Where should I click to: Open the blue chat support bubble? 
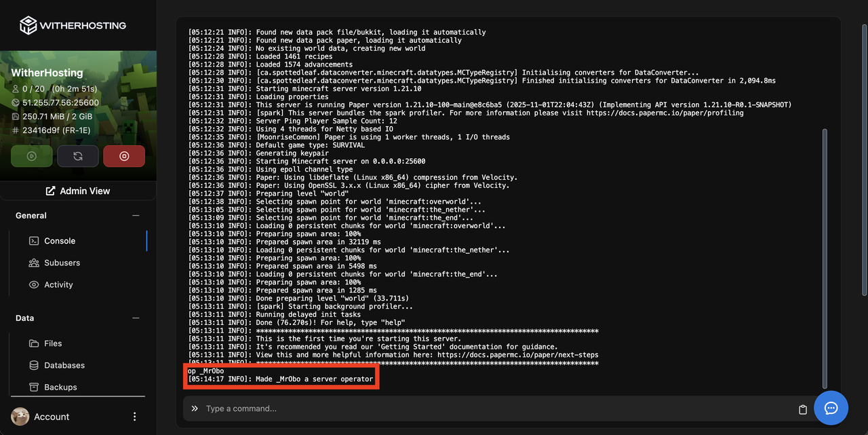click(831, 408)
